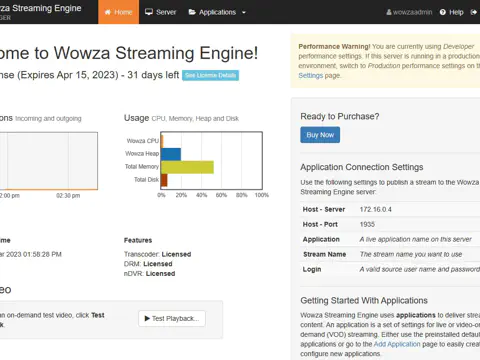This screenshot has width=480, height=360.
Task: Click the Buy Now button
Action: (320, 135)
